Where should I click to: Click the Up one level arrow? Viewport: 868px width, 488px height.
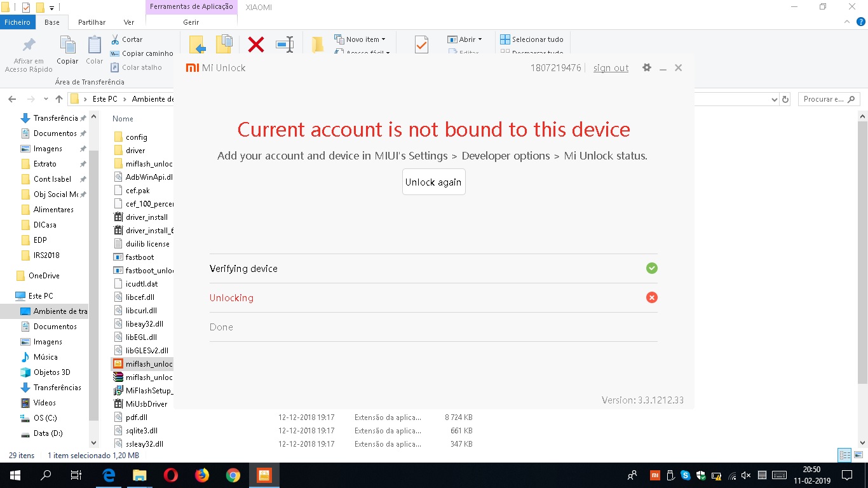coord(59,99)
